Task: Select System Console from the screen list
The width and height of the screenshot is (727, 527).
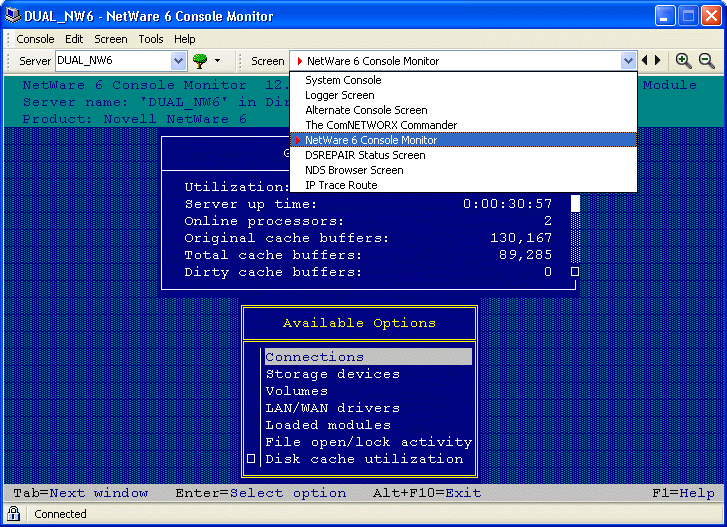Action: (x=463, y=80)
